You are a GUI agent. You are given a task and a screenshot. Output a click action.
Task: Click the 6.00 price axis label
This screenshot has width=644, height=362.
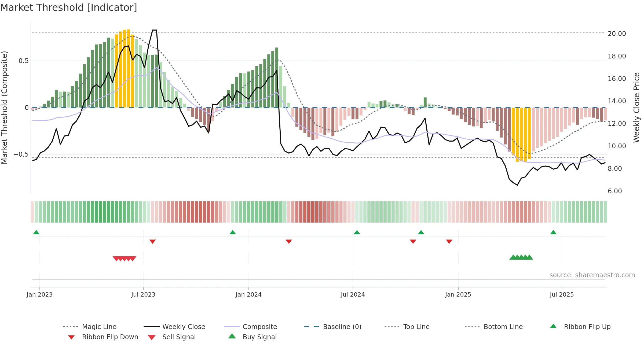(x=615, y=191)
